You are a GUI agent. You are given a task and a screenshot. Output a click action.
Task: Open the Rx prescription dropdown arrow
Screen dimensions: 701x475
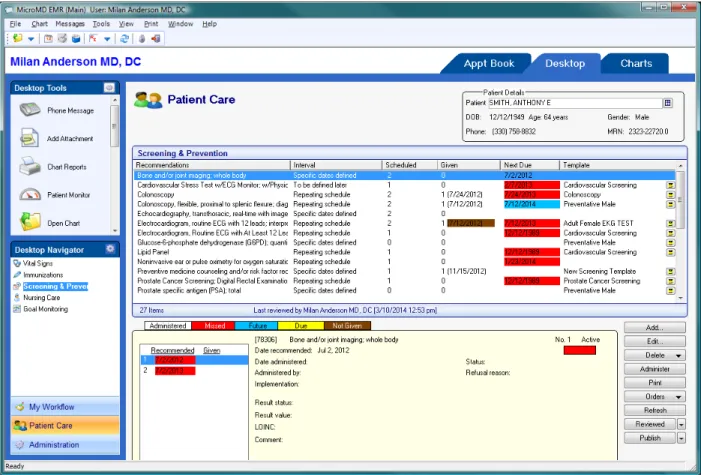pyautogui.click(x=107, y=39)
